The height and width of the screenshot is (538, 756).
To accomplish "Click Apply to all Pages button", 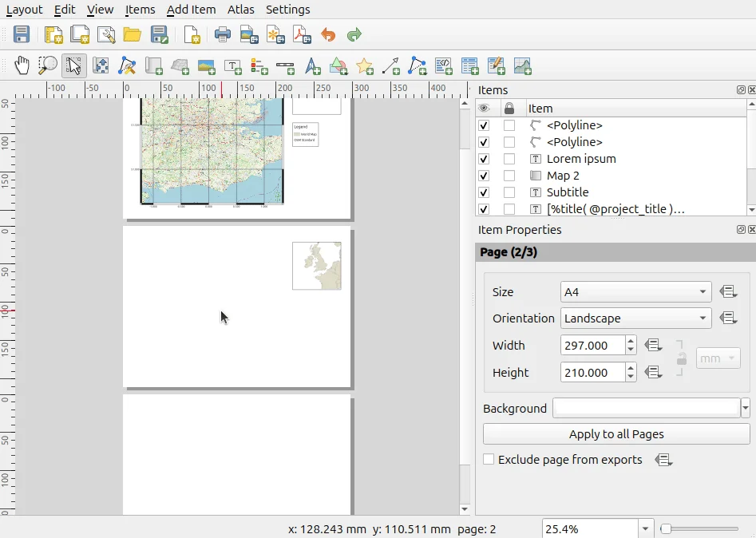I will coord(616,434).
